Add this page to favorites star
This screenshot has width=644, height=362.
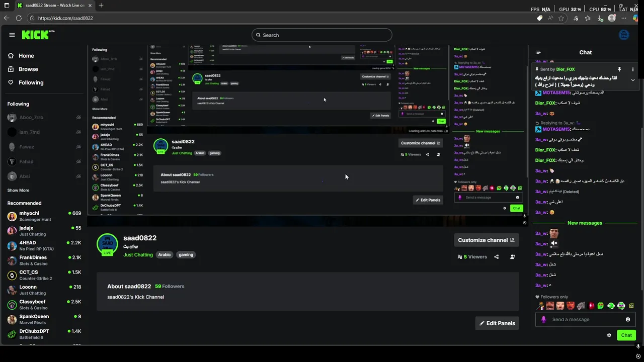(x=561, y=18)
